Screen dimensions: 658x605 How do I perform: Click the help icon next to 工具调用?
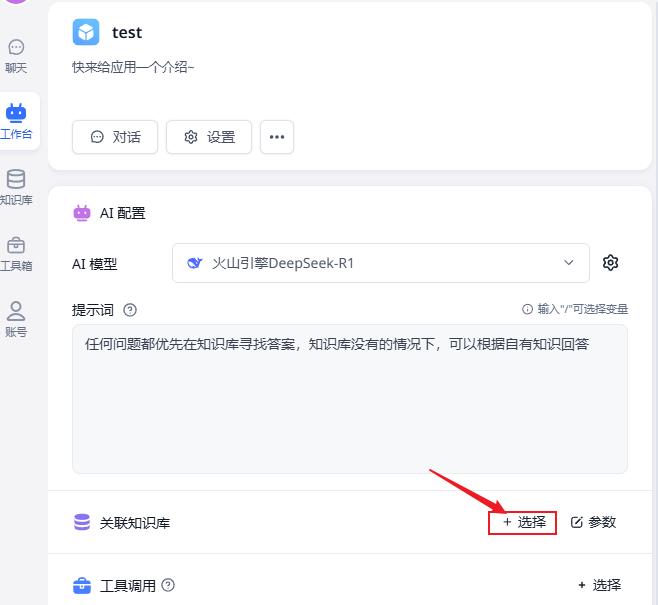(168, 585)
